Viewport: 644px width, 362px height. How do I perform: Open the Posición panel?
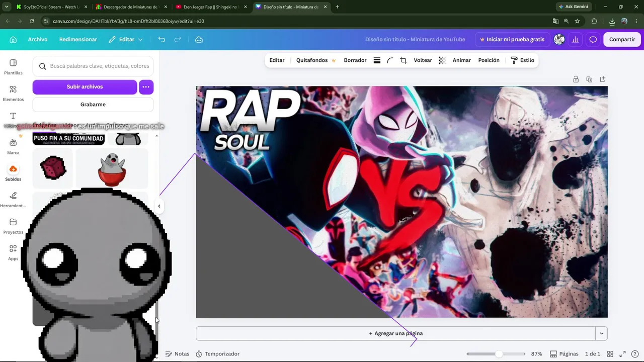point(489,60)
